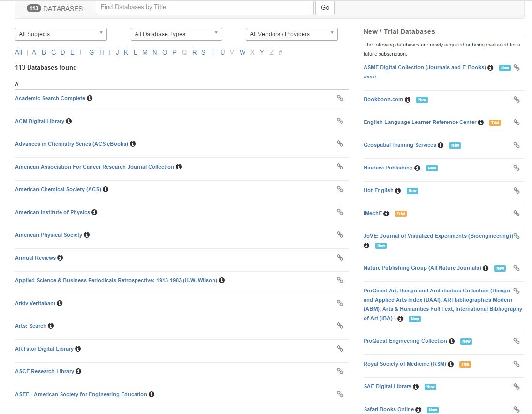This screenshot has height=414, width=532.
Task: Show info for ASME Digital Collection
Action: (x=490, y=67)
